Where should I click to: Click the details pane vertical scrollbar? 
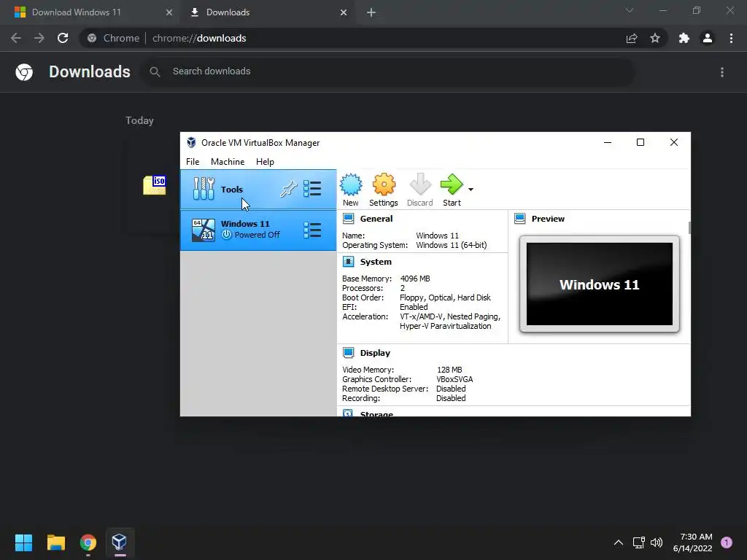click(689, 227)
